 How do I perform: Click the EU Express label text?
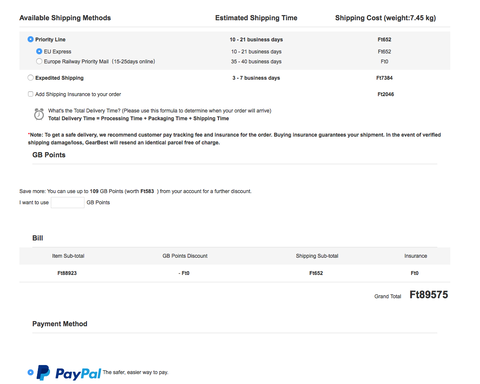click(57, 52)
